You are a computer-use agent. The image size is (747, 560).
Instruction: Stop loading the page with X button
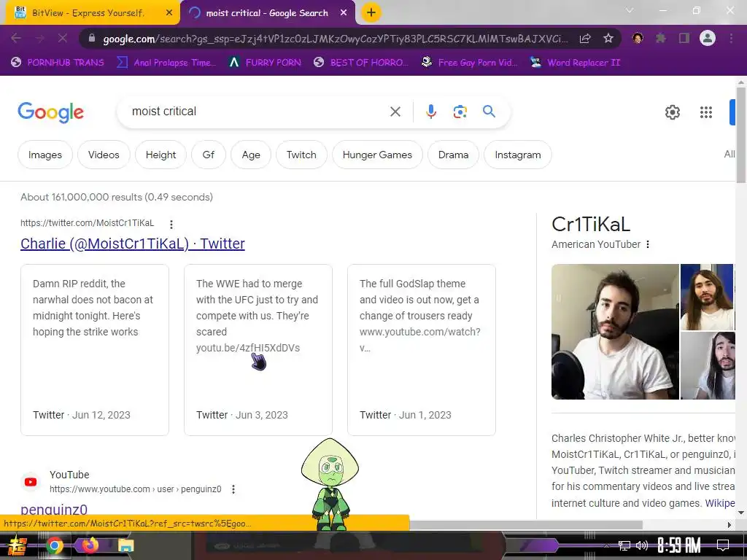tap(63, 39)
